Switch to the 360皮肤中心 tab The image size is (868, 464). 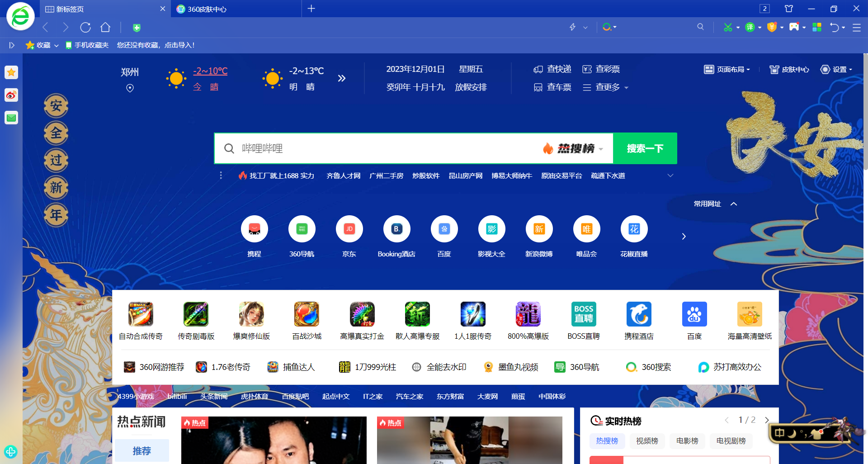[x=236, y=9]
